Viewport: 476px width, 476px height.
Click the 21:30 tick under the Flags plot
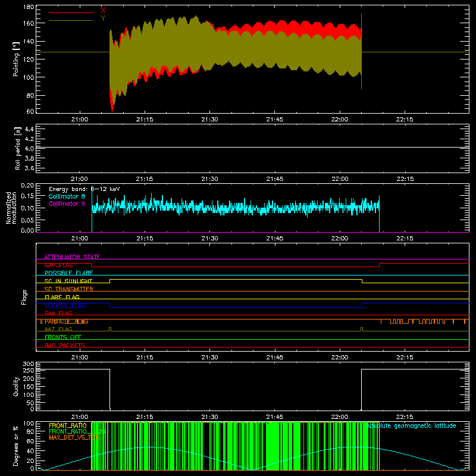pyautogui.click(x=209, y=358)
